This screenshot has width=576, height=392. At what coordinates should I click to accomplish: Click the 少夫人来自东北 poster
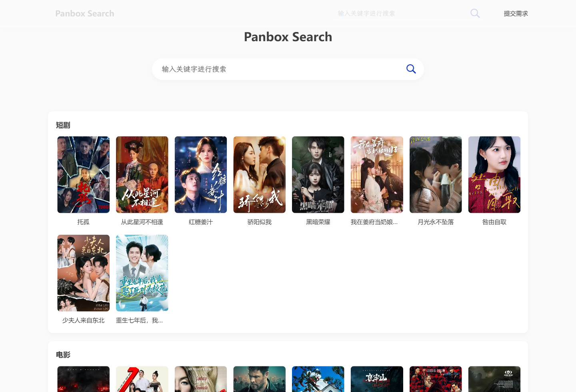coord(83,273)
